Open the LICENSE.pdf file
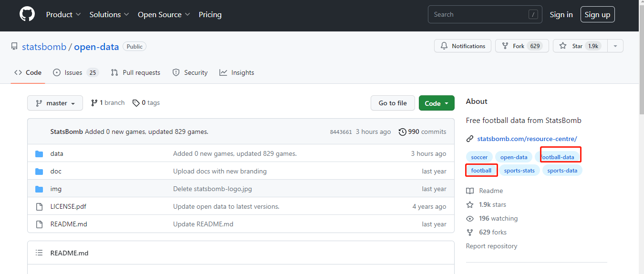Viewport: 644px width, 274px height. point(68,206)
